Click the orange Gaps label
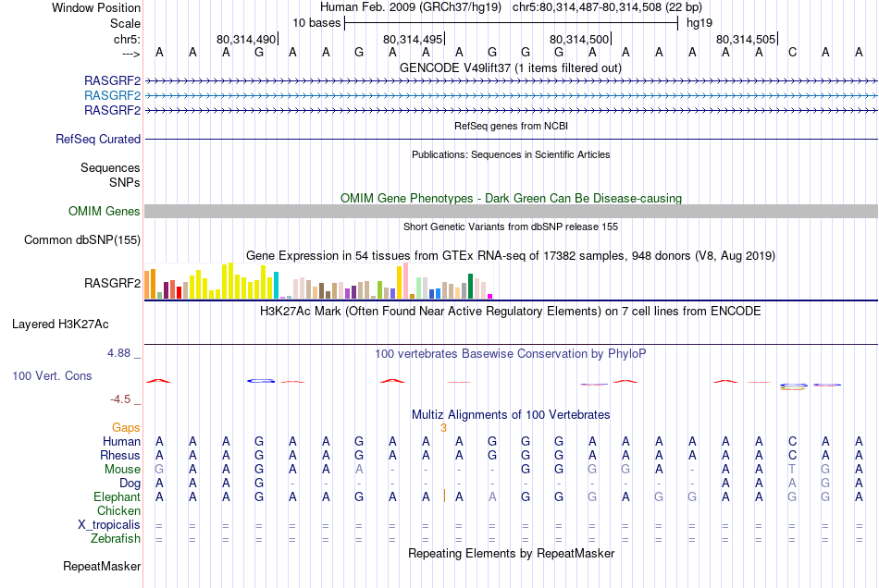Image resolution: width=879 pixels, height=588 pixels. click(126, 427)
